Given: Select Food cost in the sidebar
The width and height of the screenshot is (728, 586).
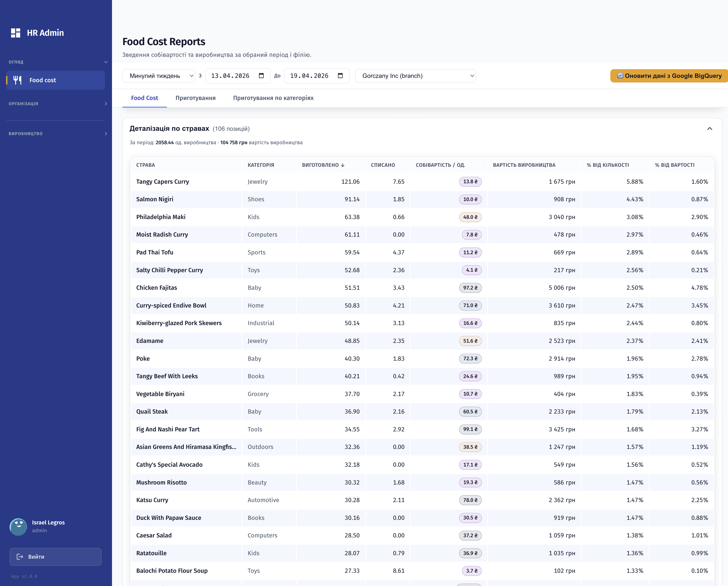Looking at the screenshot, I should 55,80.
